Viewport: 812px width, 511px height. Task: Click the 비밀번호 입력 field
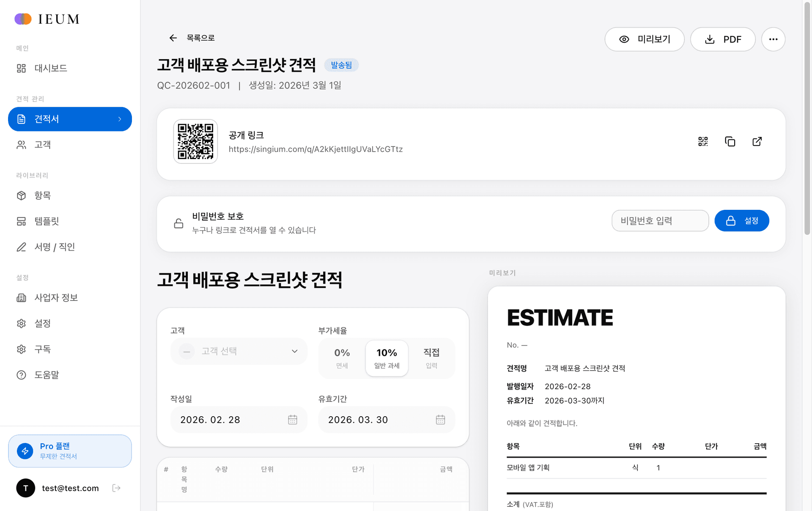(660, 220)
